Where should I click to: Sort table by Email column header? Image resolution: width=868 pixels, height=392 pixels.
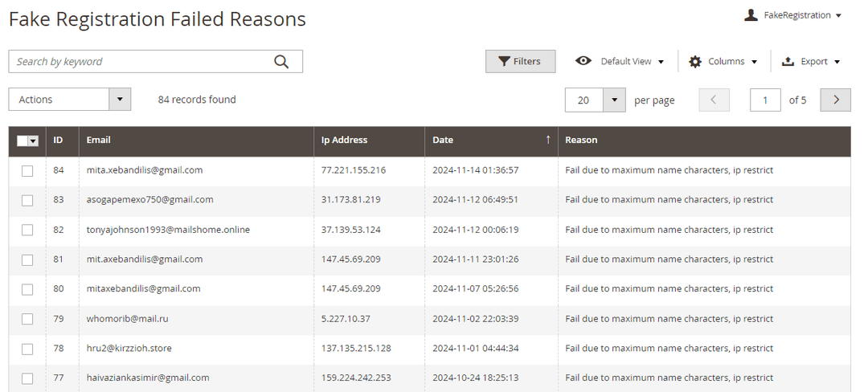coord(99,140)
